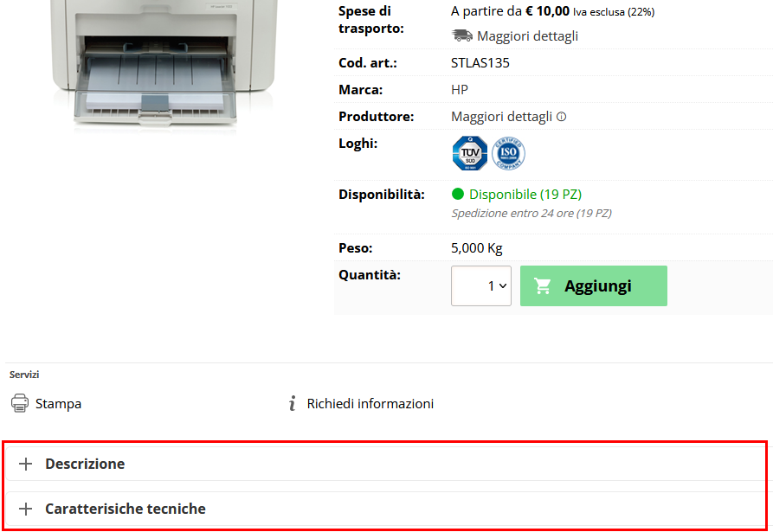Click the green availability dot
The image size is (773, 532).
[x=458, y=194]
